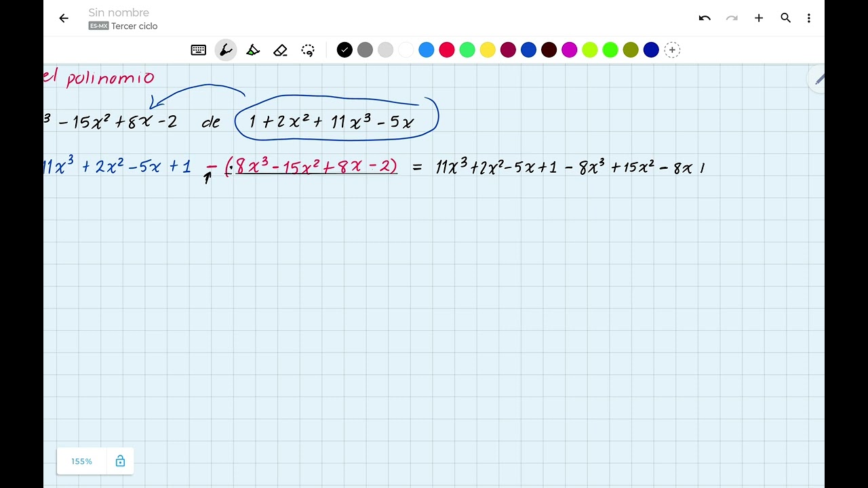868x488 pixels.
Task: Pick the maroon color swatch
Action: pyautogui.click(x=508, y=49)
